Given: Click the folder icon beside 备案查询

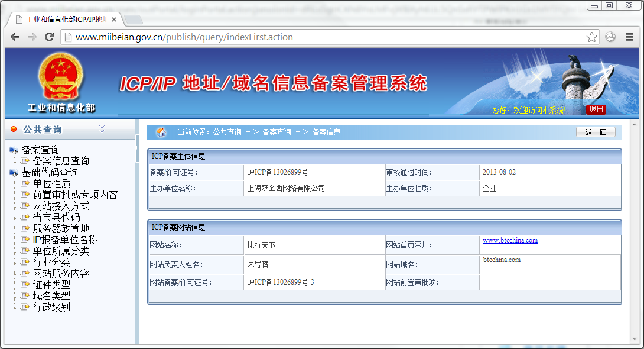Looking at the screenshot, I should click(x=14, y=150).
